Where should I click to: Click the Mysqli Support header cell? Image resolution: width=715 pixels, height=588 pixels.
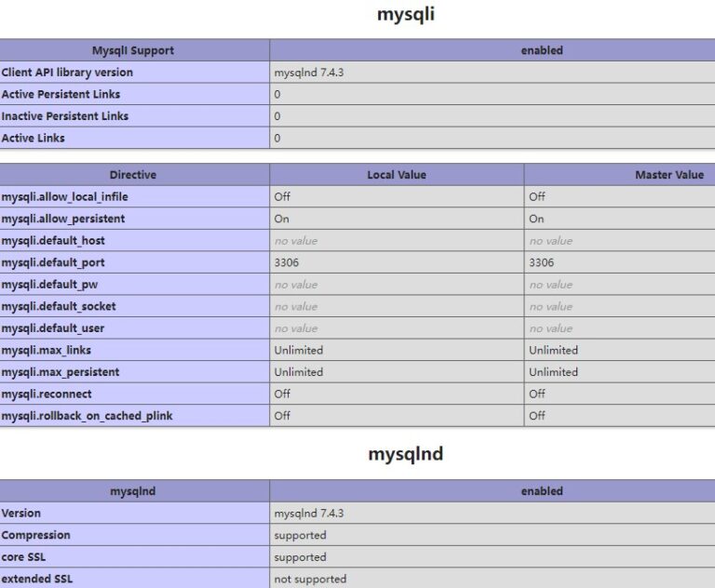(x=133, y=50)
